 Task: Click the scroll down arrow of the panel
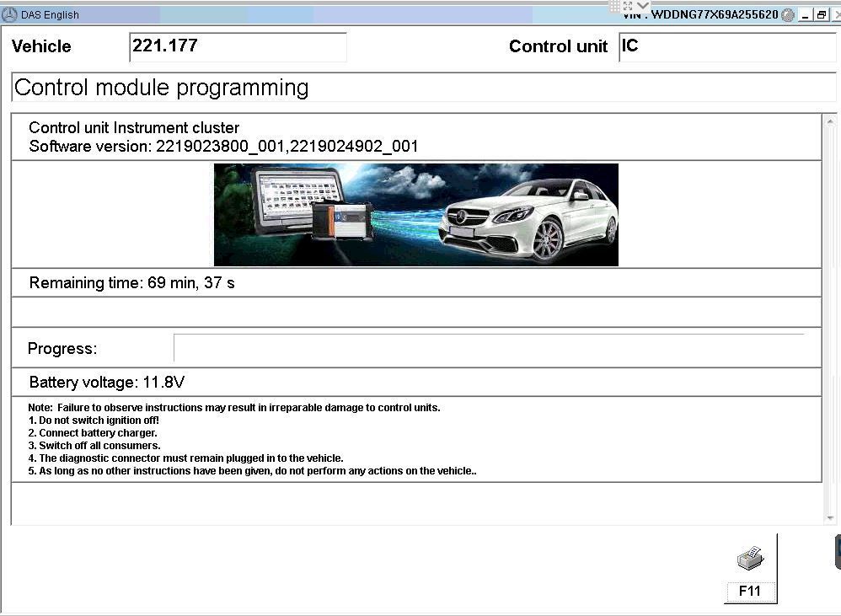[x=830, y=518]
